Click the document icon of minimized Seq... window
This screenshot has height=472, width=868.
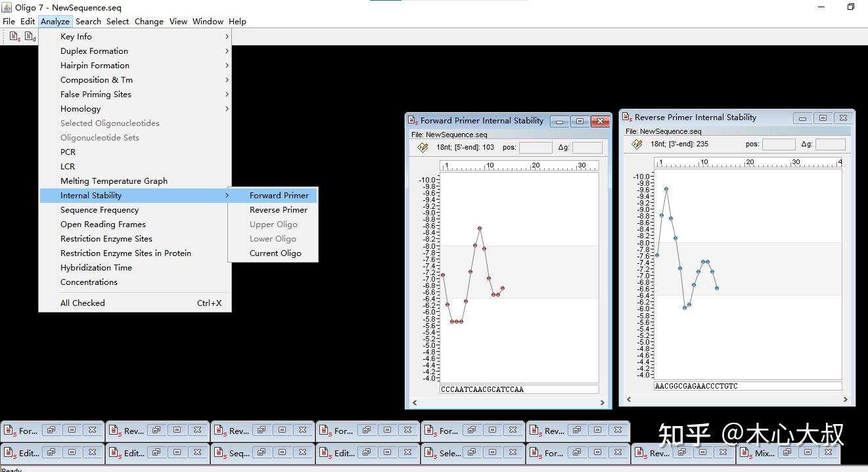pos(219,453)
